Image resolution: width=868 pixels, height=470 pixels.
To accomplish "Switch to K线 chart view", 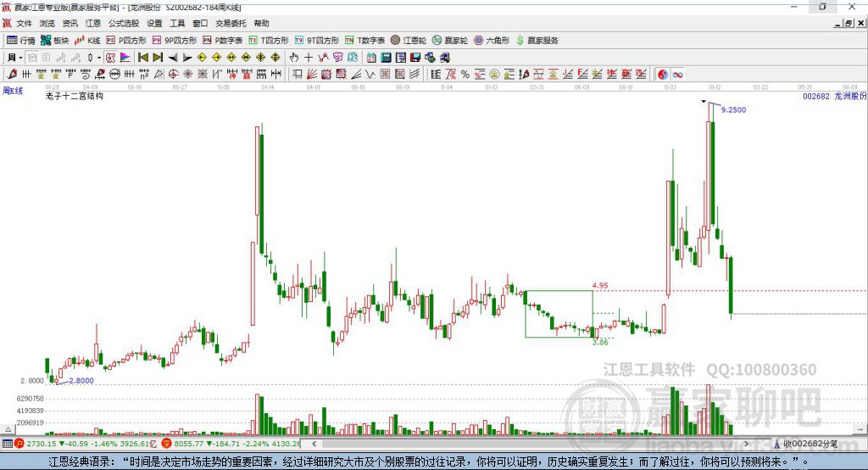I will point(87,41).
